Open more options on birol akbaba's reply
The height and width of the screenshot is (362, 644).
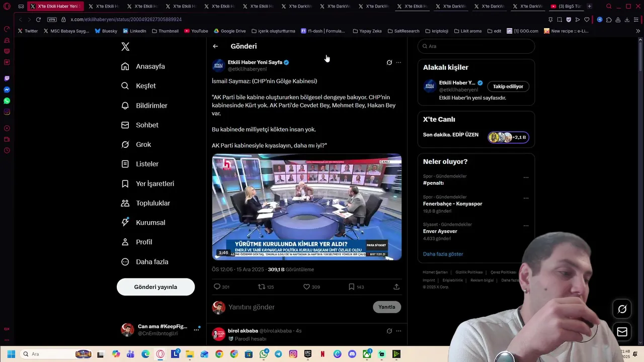[x=398, y=331]
